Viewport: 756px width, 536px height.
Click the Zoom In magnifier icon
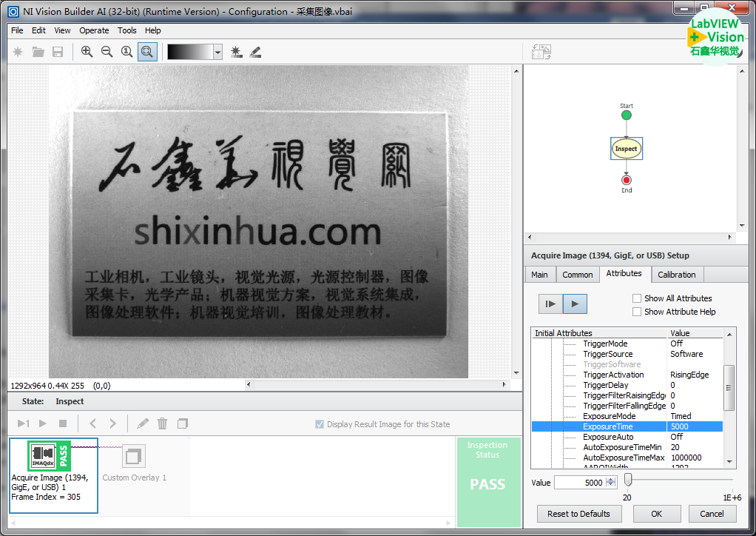click(87, 52)
